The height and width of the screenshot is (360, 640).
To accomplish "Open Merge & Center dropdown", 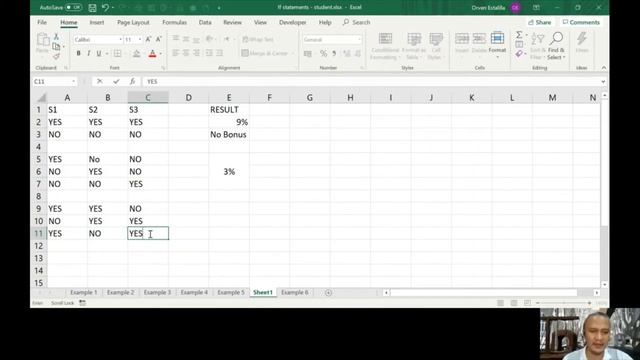I will pos(293,53).
